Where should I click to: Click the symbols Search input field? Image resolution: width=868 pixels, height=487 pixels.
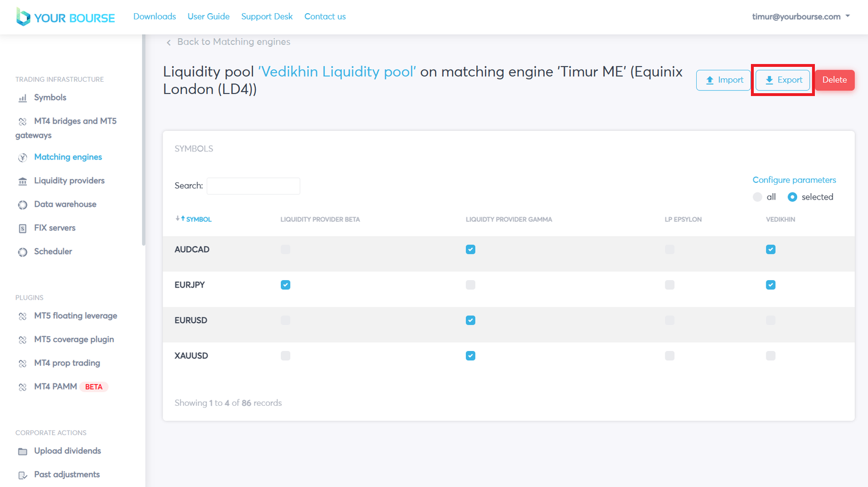coord(254,186)
